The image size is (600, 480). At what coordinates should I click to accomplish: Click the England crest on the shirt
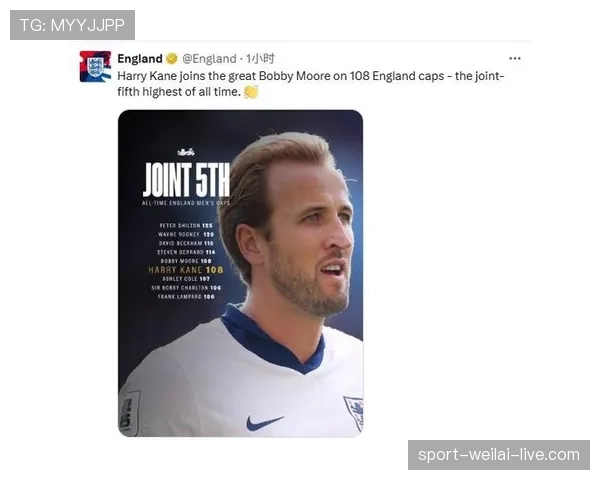354,412
